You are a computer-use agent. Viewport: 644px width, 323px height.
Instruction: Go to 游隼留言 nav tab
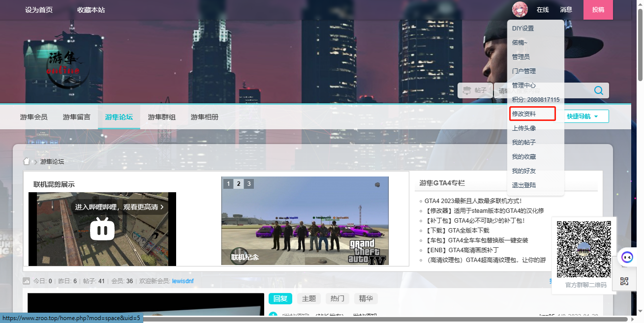click(x=77, y=117)
